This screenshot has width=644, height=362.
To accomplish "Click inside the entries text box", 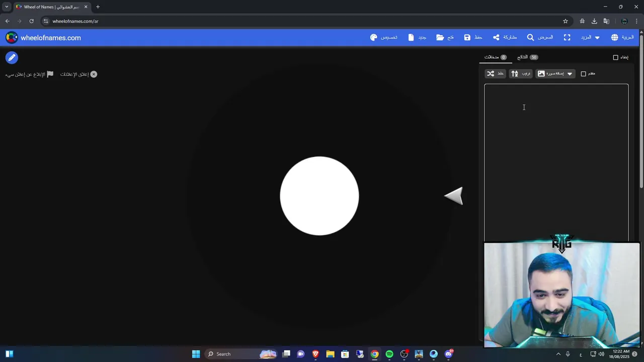I will pos(556,162).
